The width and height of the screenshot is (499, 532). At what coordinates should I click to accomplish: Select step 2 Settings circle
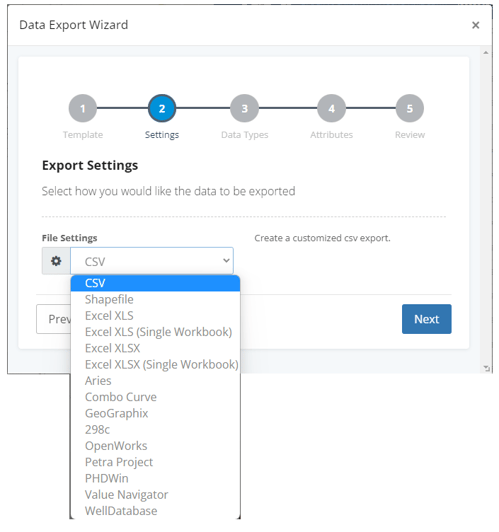(162, 109)
